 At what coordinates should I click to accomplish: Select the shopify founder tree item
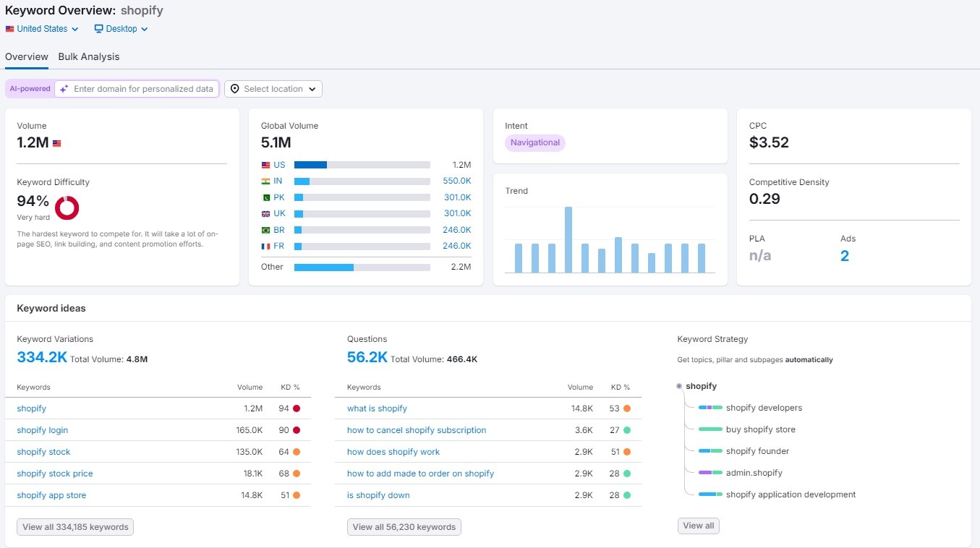(x=757, y=451)
